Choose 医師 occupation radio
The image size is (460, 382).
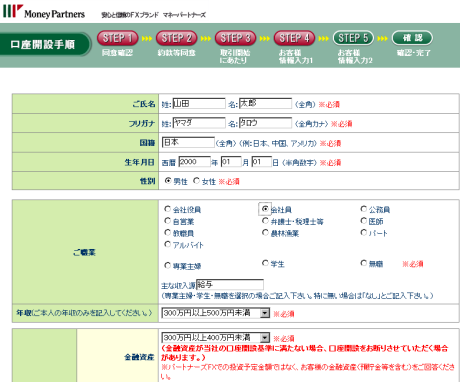pos(363,220)
